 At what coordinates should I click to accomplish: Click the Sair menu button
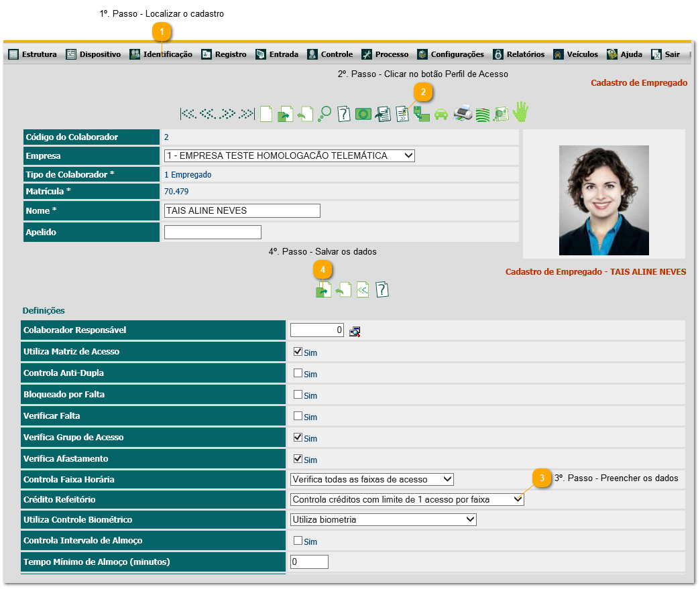[665, 54]
